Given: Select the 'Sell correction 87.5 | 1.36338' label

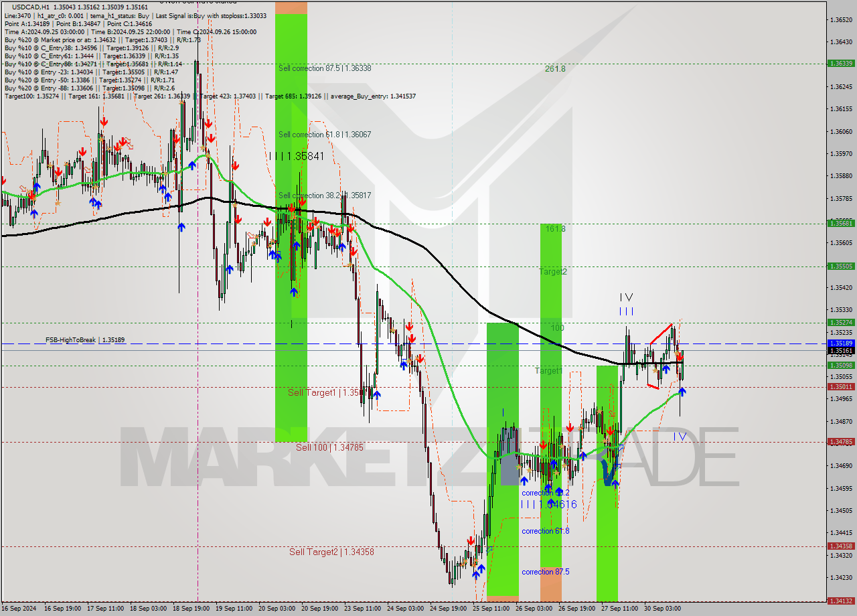Looking at the screenshot, I should [x=325, y=68].
